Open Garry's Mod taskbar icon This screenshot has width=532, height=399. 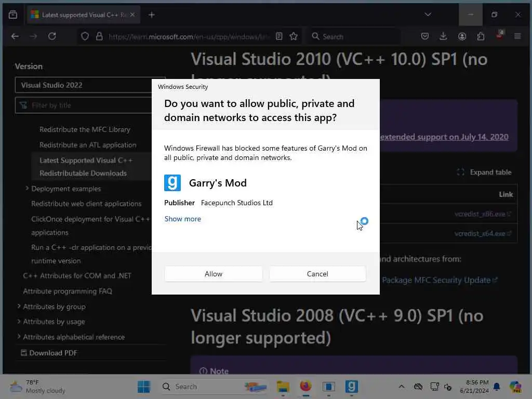pyautogui.click(x=352, y=387)
